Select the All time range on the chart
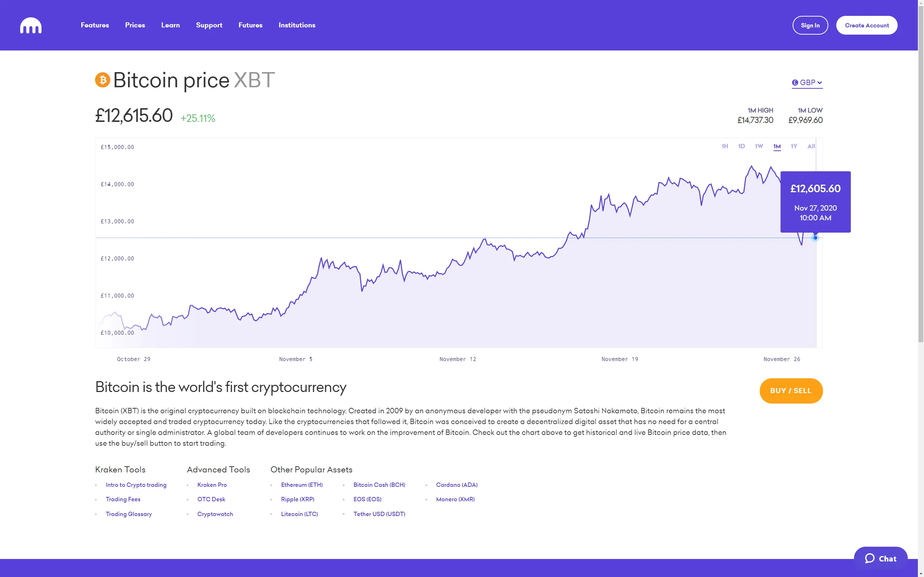The height and width of the screenshot is (577, 924). [811, 146]
